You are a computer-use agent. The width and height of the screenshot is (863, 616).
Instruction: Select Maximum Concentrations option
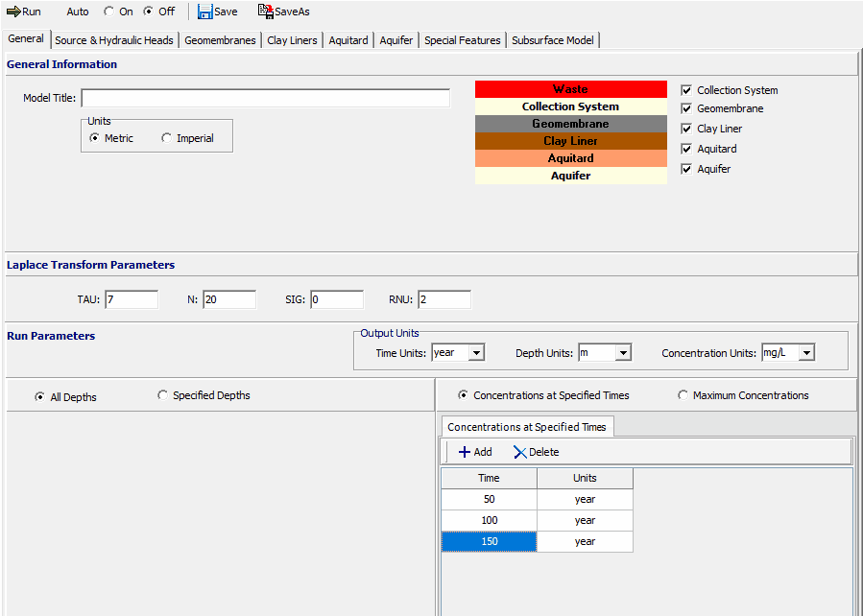click(683, 395)
